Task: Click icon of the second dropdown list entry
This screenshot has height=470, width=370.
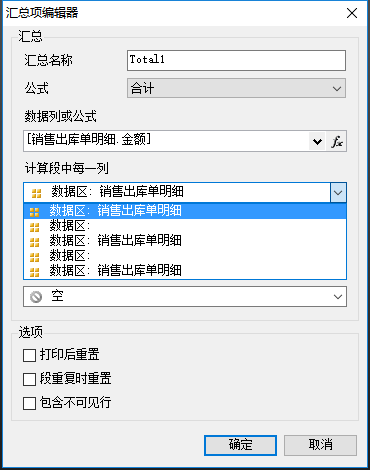Action: [x=34, y=227]
